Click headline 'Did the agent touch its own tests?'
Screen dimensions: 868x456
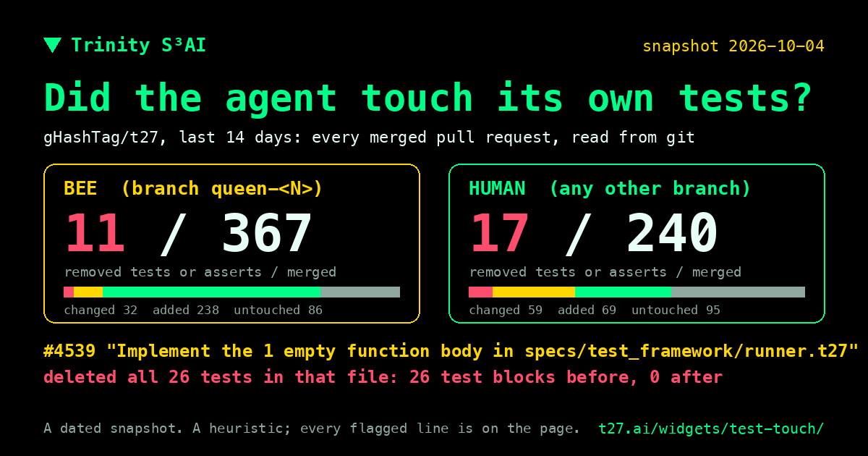click(x=428, y=98)
